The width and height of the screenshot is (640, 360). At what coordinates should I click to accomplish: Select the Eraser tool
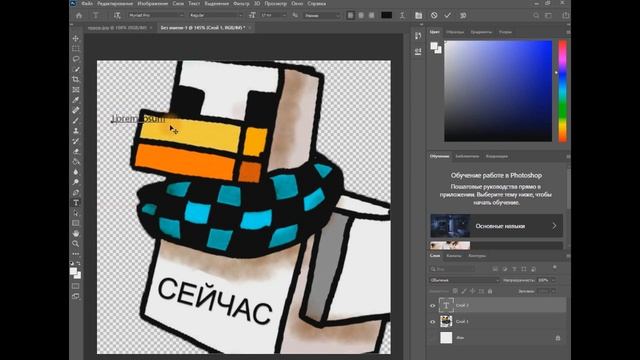click(76, 151)
